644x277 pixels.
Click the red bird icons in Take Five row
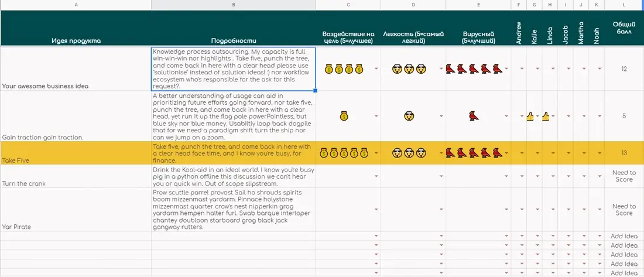click(x=474, y=153)
